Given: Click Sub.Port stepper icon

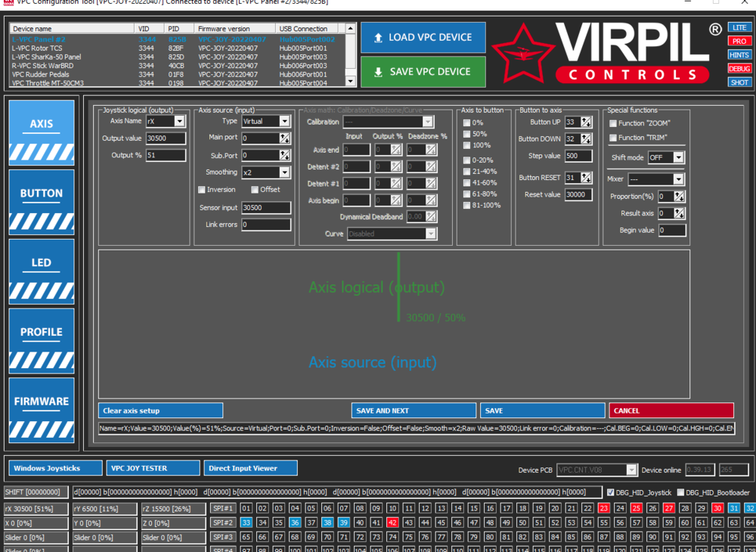Looking at the screenshot, I should [x=285, y=157].
